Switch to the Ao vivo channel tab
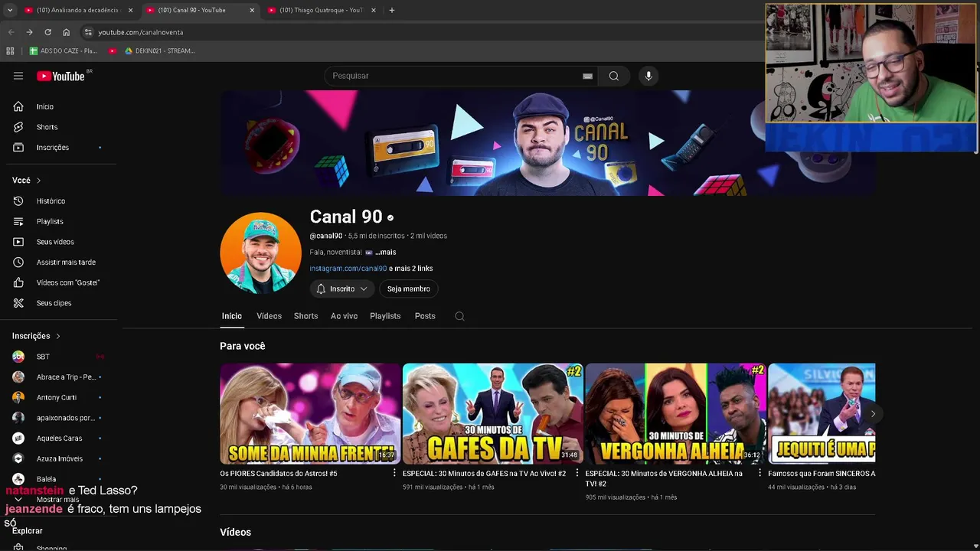Screen dimensions: 980x551 point(344,316)
